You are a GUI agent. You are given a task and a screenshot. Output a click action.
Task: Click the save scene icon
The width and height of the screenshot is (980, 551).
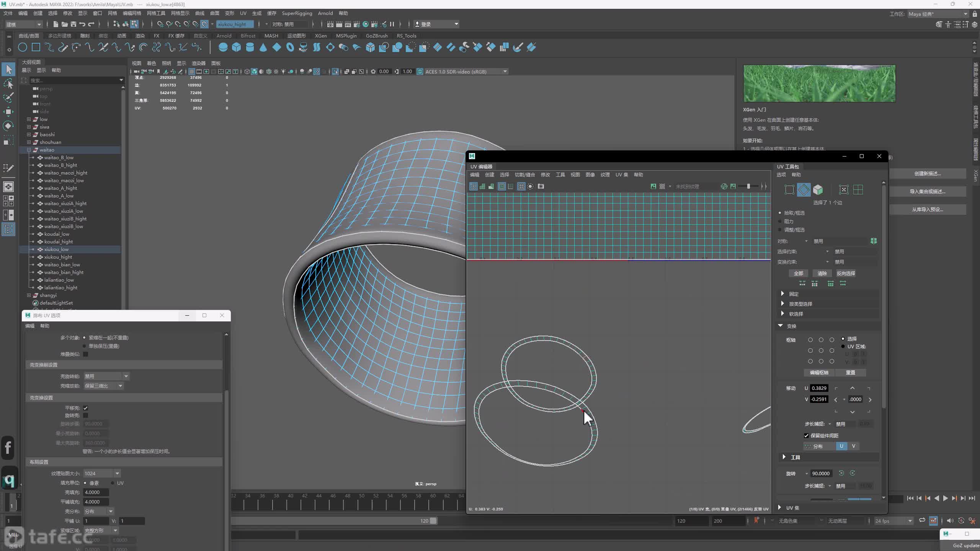pos(73,24)
